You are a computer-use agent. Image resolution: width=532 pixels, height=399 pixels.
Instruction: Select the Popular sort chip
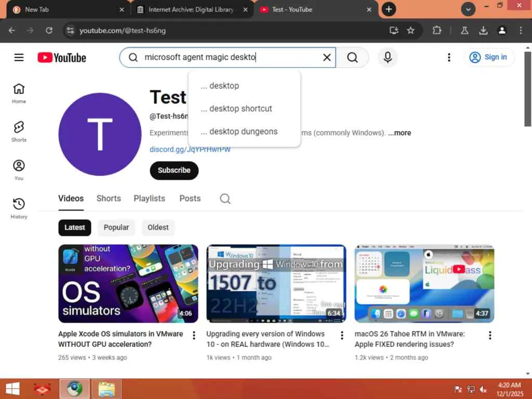116,228
